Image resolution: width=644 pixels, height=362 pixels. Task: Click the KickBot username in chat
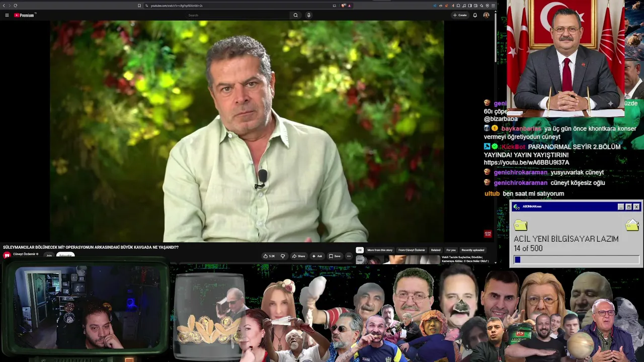click(513, 147)
